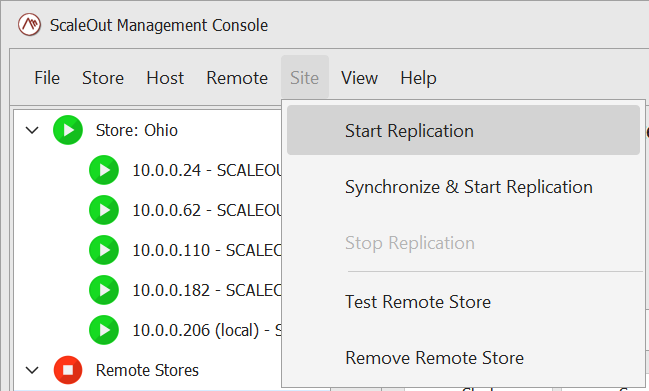Collapse the Remote Stores tree node

(32, 370)
